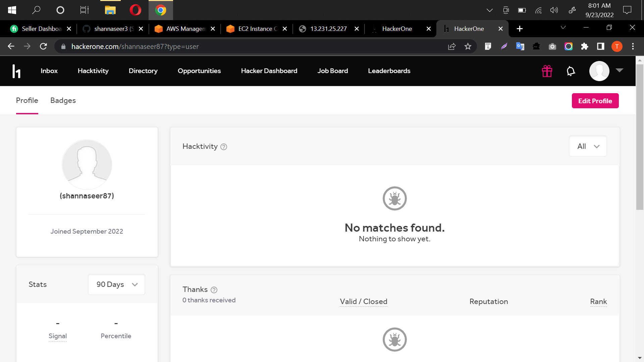This screenshot has width=644, height=362.
Task: Switch to AWS Management browser tab
Action: pyautogui.click(x=185, y=29)
